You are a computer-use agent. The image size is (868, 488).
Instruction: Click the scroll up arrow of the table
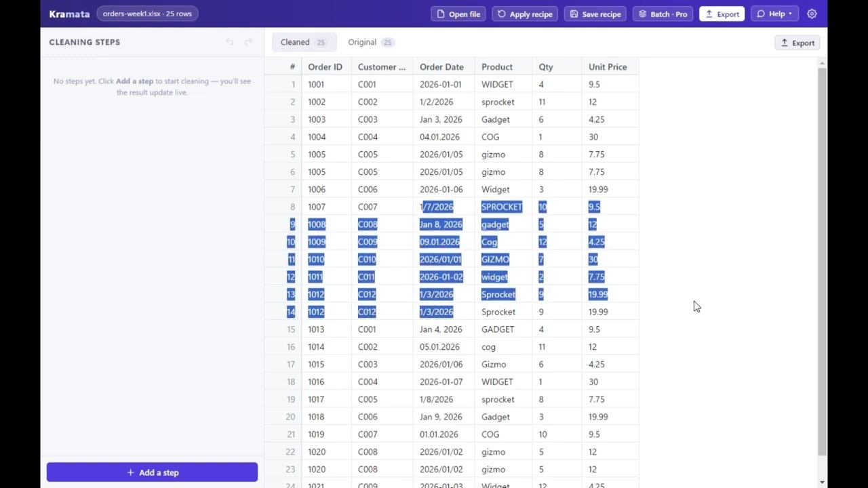pos(822,63)
